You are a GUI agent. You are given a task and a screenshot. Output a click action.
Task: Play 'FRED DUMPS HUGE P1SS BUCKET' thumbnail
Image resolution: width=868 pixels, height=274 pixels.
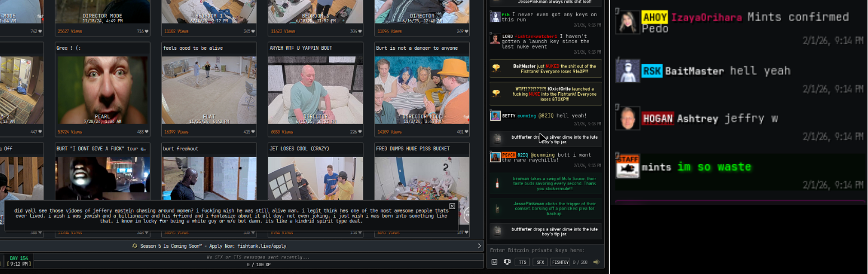tap(422, 179)
